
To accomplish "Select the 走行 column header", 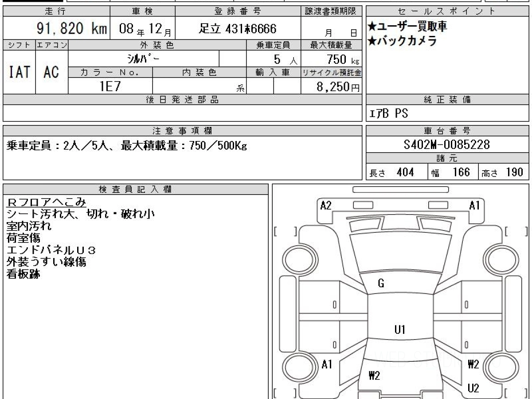I will tap(56, 11).
